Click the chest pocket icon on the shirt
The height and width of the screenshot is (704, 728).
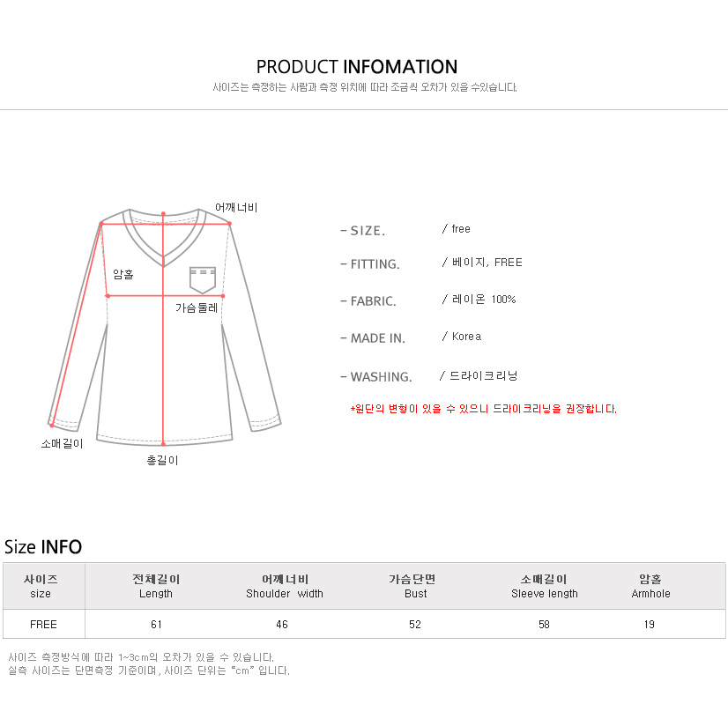[203, 280]
